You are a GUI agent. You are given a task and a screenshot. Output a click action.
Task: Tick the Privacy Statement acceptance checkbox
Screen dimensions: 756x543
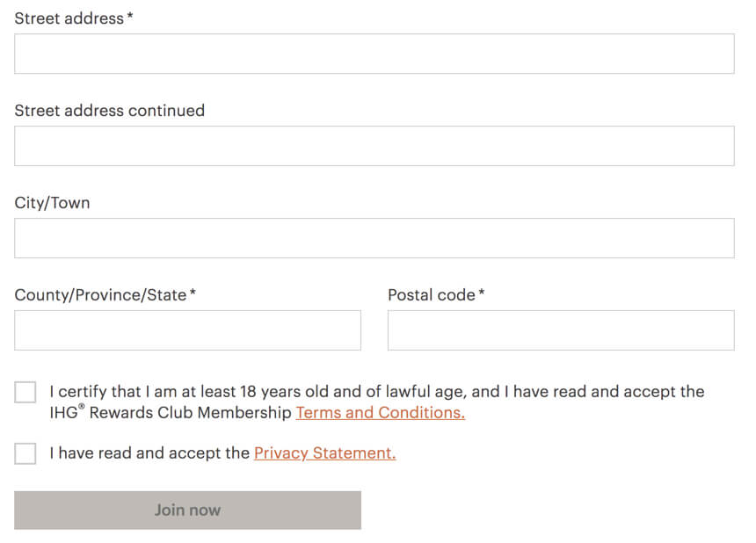point(25,453)
